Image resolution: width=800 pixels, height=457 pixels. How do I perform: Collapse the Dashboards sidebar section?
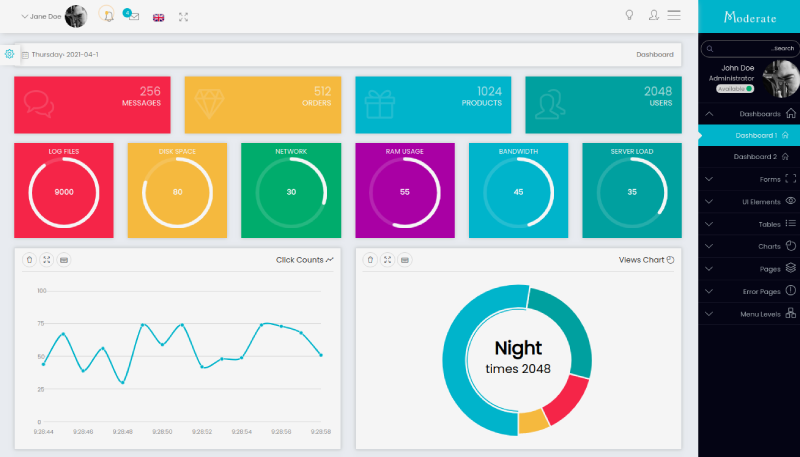pyautogui.click(x=749, y=114)
